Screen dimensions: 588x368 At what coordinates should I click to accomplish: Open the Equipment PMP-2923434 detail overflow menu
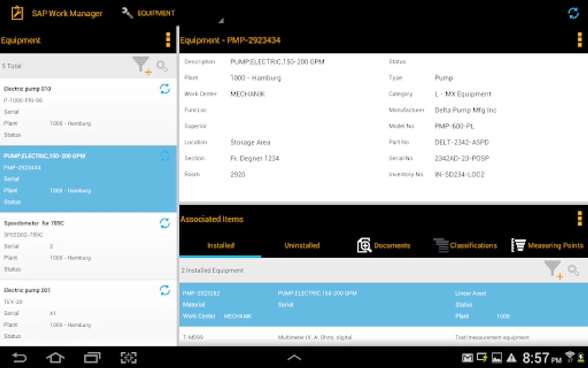579,40
